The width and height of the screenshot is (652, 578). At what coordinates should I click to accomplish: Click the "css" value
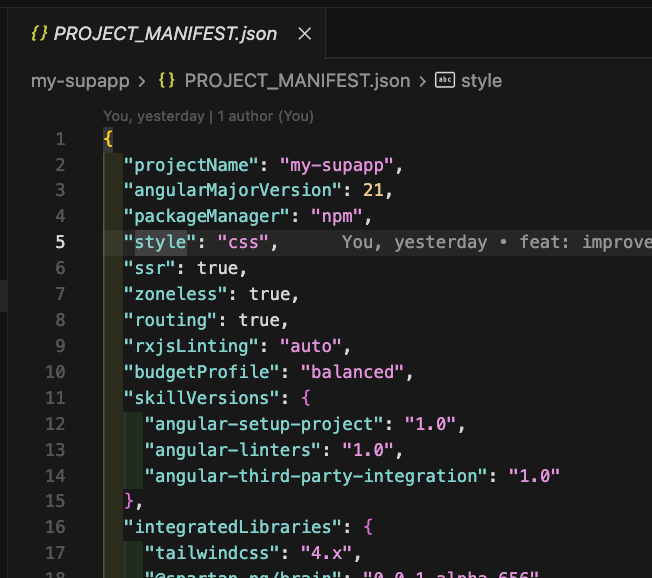pyautogui.click(x=243, y=242)
